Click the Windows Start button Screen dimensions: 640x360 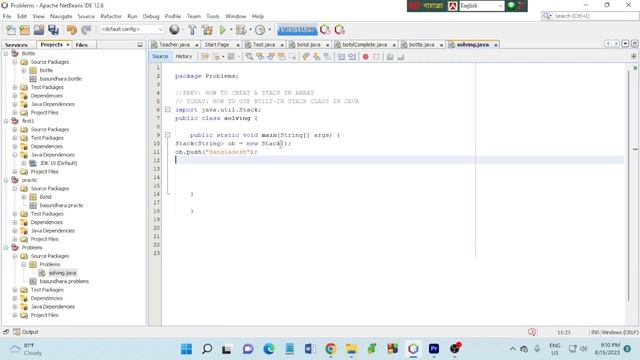187,349
